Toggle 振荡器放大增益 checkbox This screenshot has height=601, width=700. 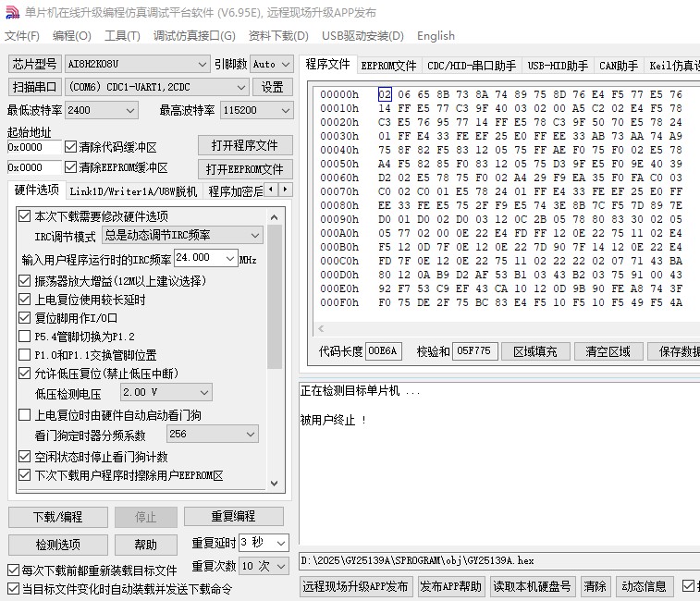[x=25, y=281]
